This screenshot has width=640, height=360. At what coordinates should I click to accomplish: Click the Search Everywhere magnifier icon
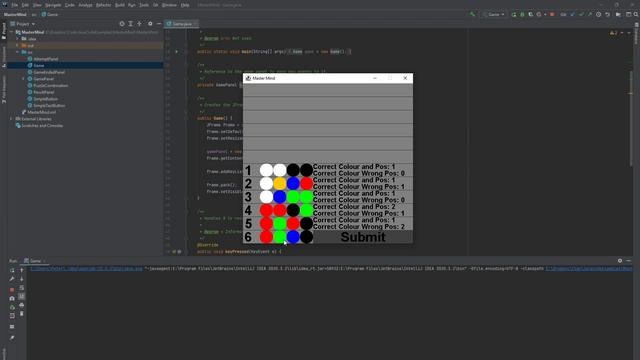coord(636,14)
